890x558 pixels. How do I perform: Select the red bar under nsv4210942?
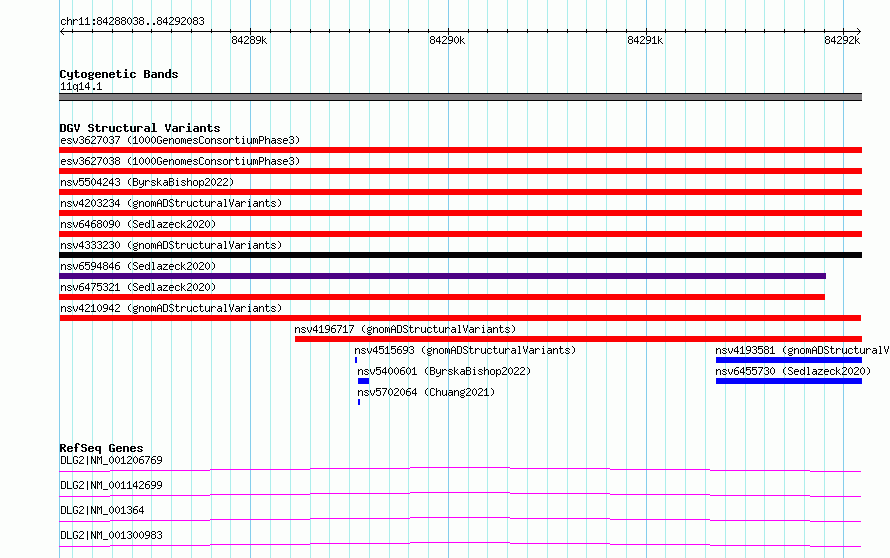pyautogui.click(x=460, y=318)
